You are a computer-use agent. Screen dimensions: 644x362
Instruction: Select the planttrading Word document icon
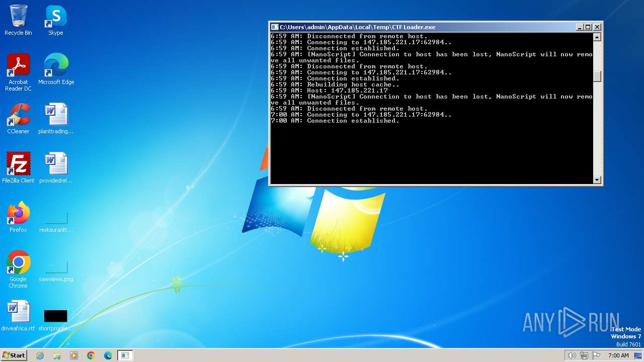(56, 119)
